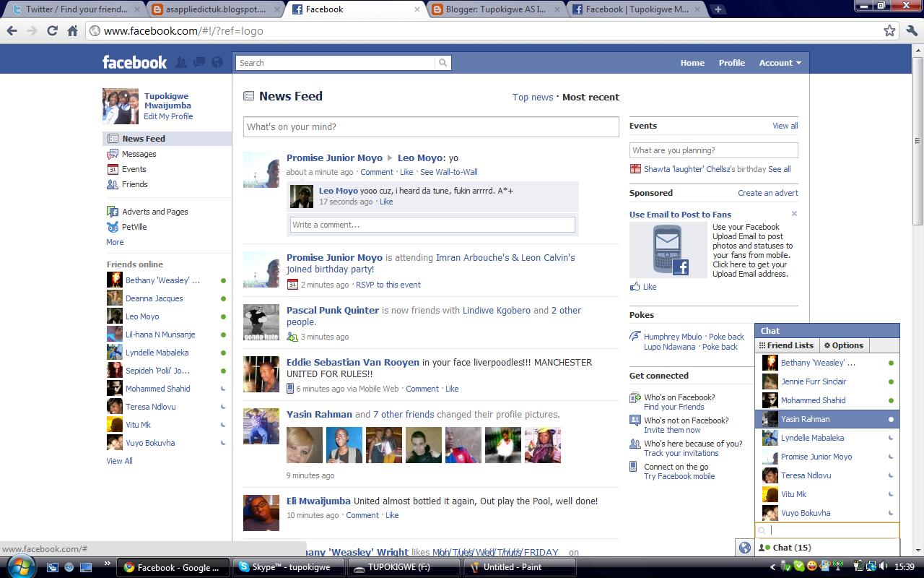Screen dimensions: 924x578
Task: Click Adverts and Pages sidebar icon
Action: 113,212
